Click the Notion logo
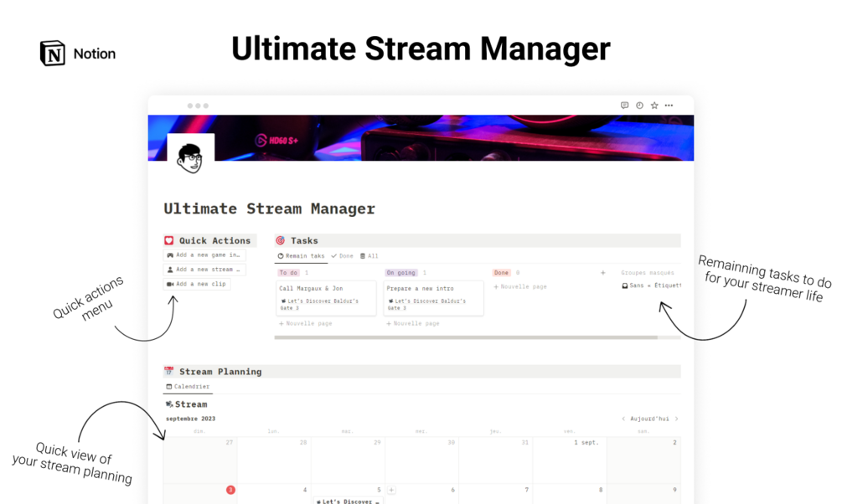This screenshot has height=504, width=842. 52,53
